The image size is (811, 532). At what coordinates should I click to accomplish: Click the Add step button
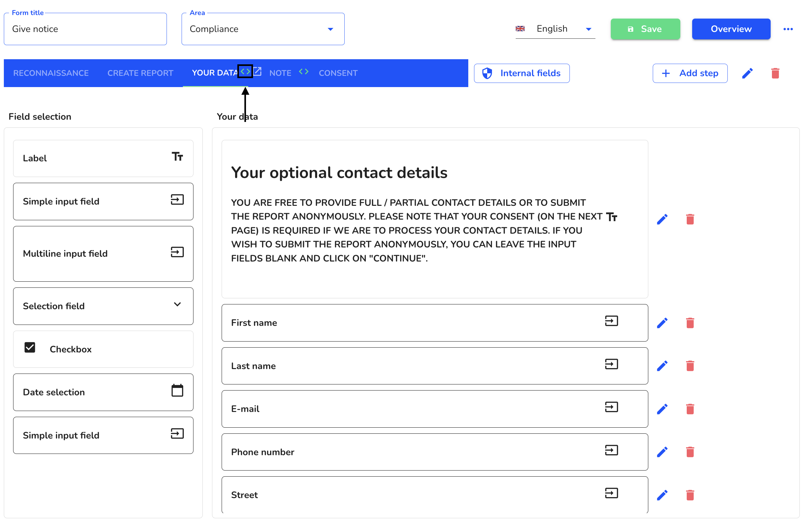[x=690, y=73]
